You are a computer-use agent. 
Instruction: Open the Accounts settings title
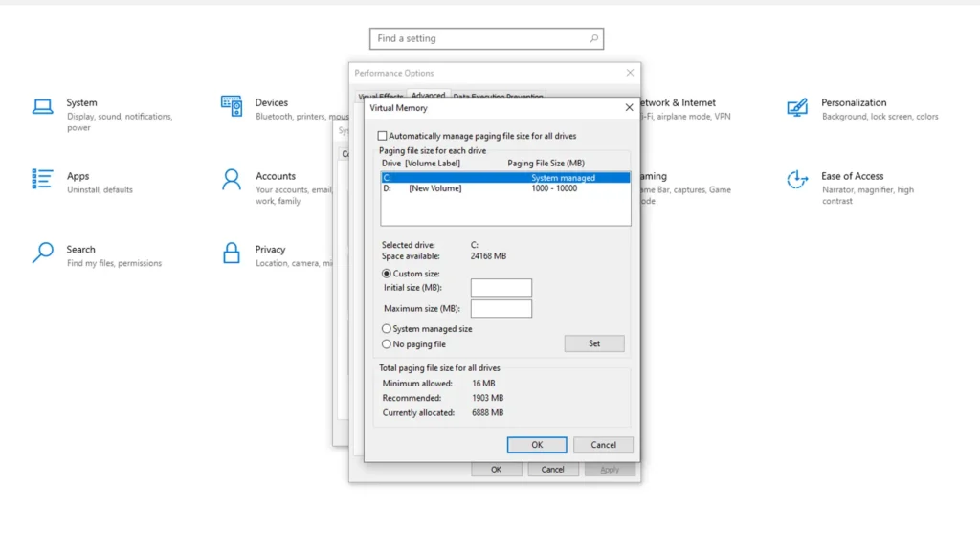[275, 176]
